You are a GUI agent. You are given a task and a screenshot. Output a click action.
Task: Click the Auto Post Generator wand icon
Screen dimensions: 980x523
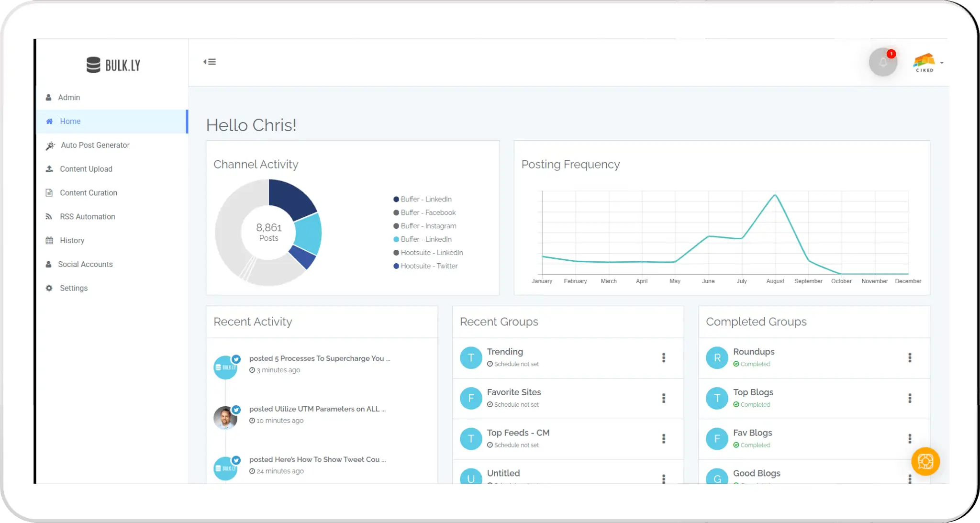tap(50, 145)
